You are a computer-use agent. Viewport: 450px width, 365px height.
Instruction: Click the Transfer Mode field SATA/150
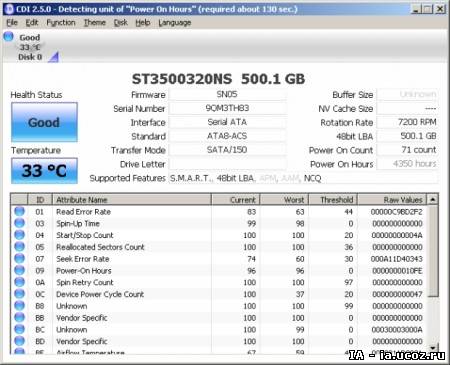[x=227, y=150]
